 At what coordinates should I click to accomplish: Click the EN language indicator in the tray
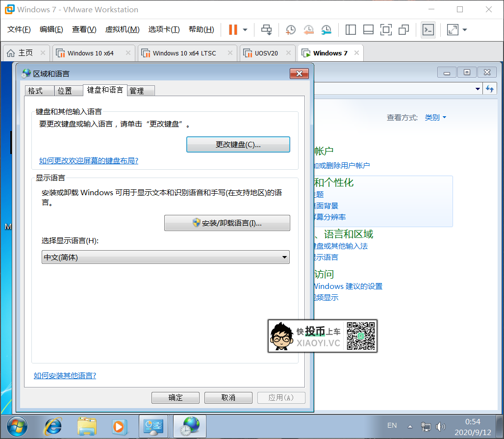[392, 426]
